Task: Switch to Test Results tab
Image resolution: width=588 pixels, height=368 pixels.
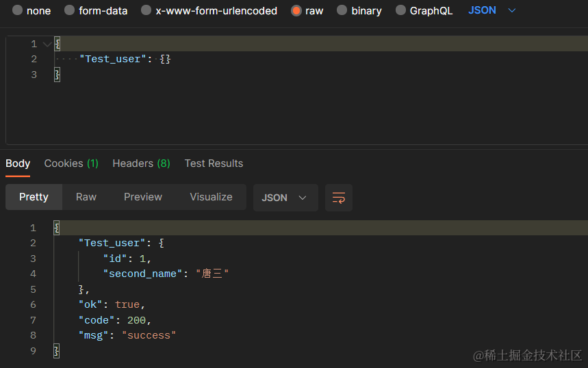Action: click(x=214, y=163)
